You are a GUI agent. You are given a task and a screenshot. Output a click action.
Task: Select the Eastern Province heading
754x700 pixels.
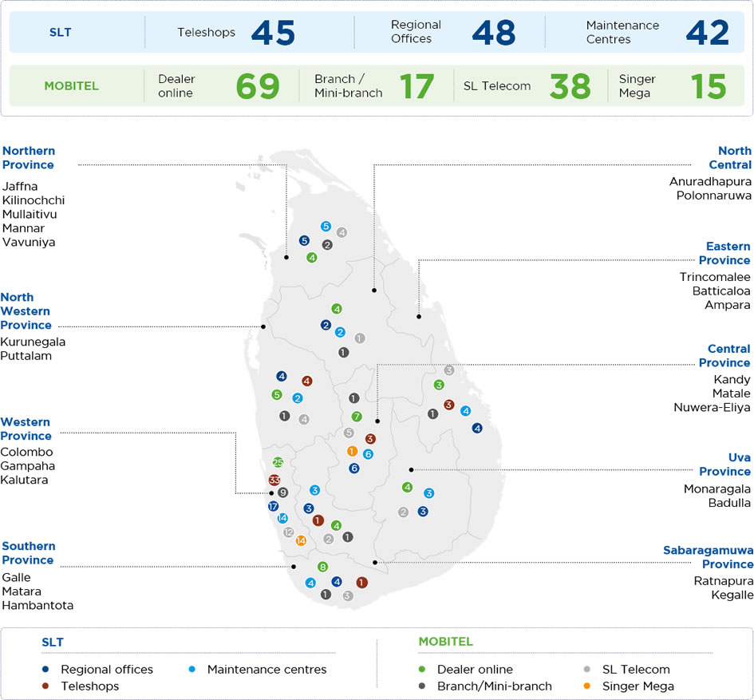pyautogui.click(x=724, y=253)
